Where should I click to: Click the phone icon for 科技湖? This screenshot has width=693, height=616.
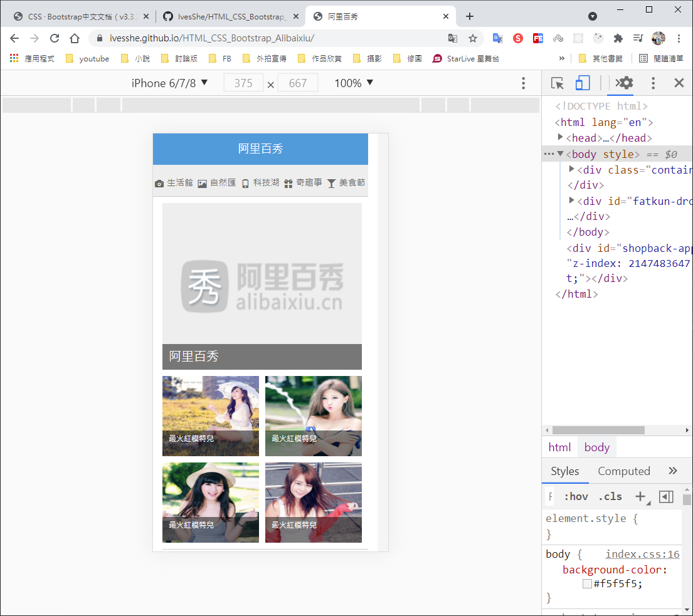pyautogui.click(x=245, y=184)
